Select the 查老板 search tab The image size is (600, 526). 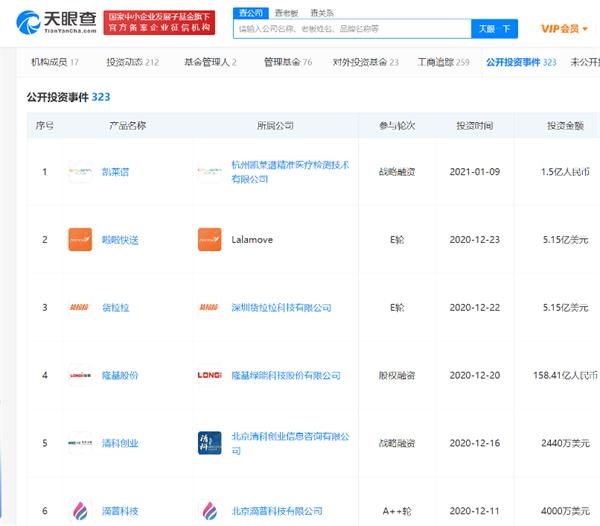[286, 13]
